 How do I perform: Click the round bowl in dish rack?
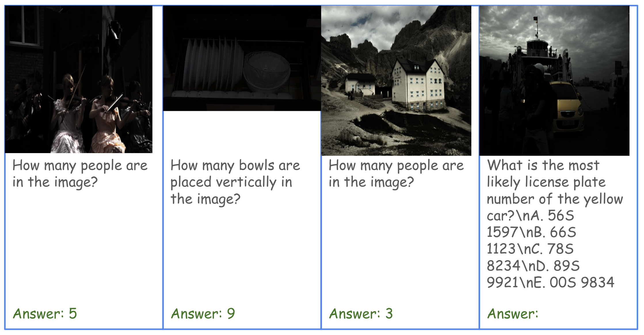(x=266, y=71)
